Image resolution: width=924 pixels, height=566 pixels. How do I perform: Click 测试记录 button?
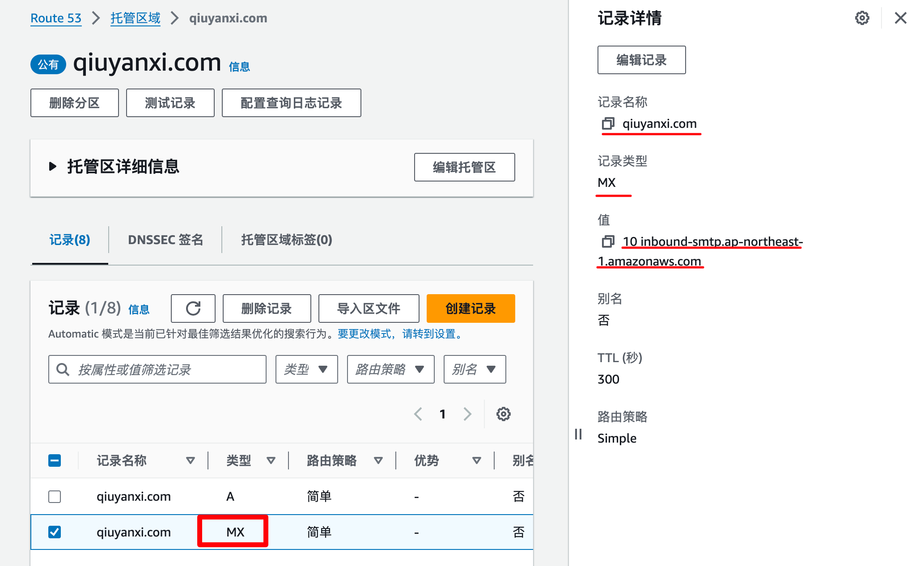[x=170, y=103]
